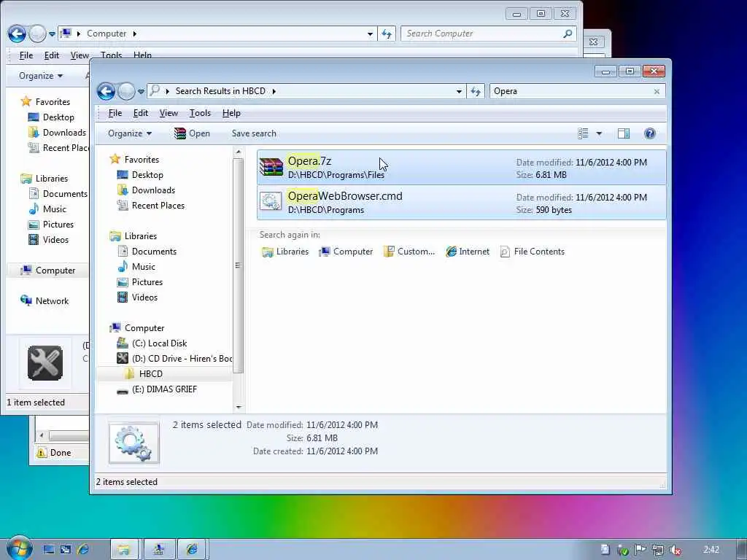Click the taskbar clock
The width and height of the screenshot is (747, 560).
pos(711,550)
